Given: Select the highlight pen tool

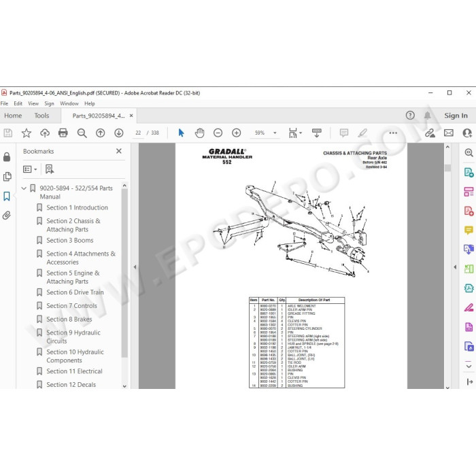Looking at the screenshot, I should (362, 133).
